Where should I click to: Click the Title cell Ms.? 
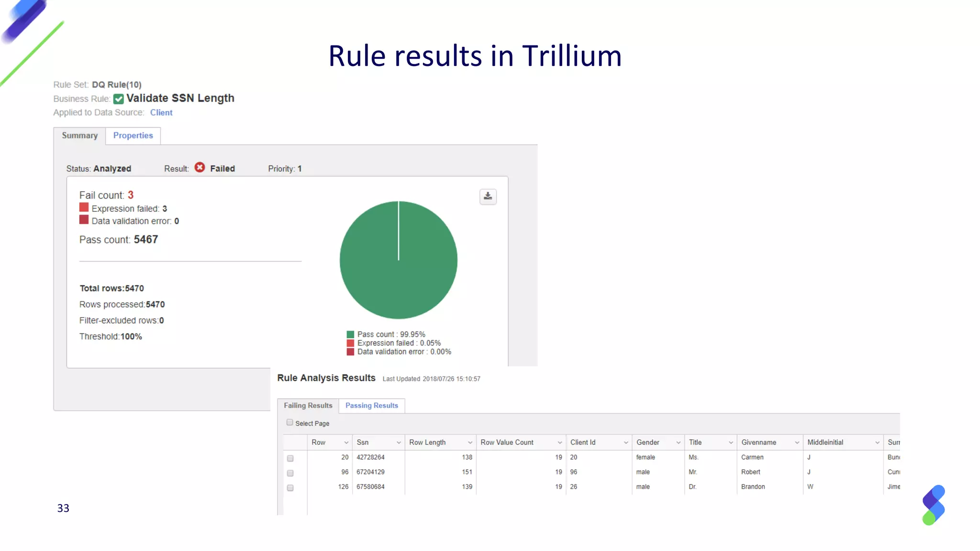[x=693, y=457]
